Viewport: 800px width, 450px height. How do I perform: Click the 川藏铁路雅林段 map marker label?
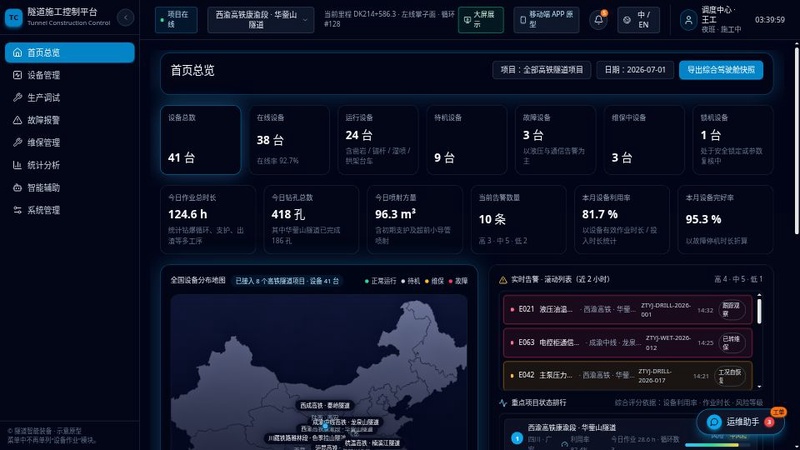pyautogui.click(x=306, y=438)
